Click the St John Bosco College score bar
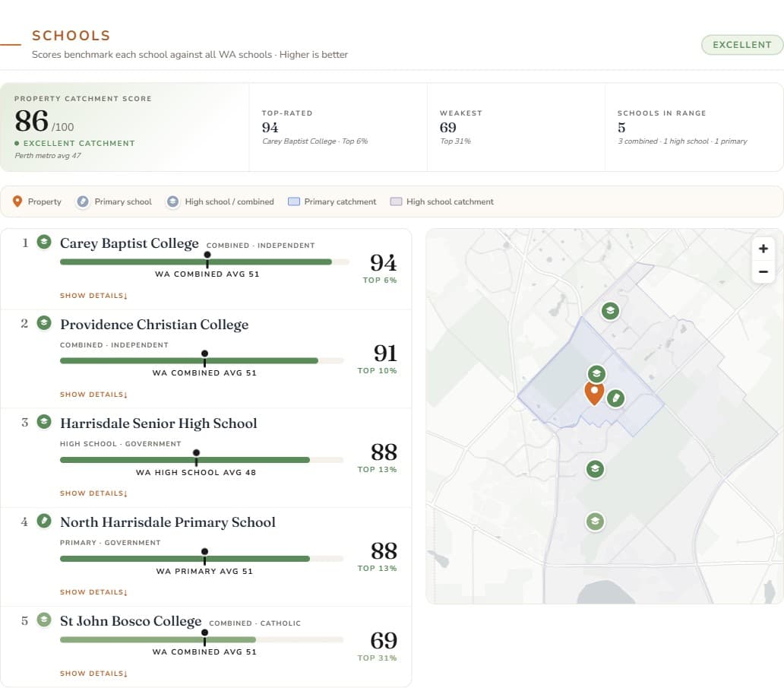 click(201, 639)
